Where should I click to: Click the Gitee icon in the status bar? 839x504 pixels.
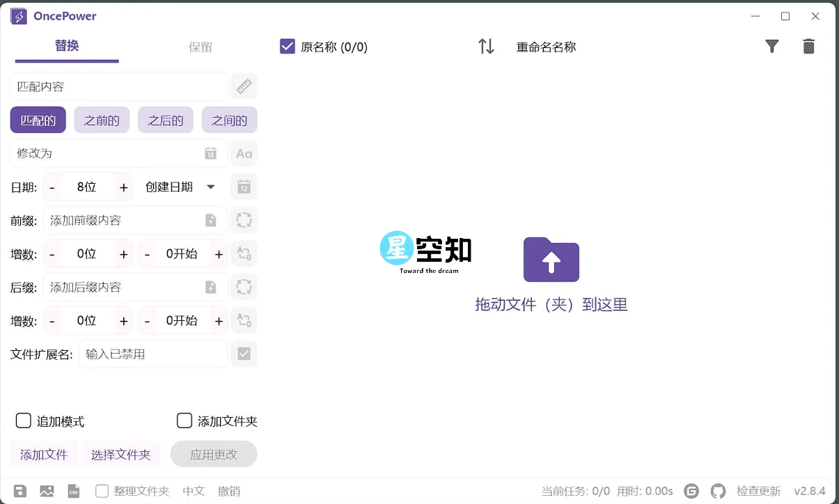click(691, 491)
